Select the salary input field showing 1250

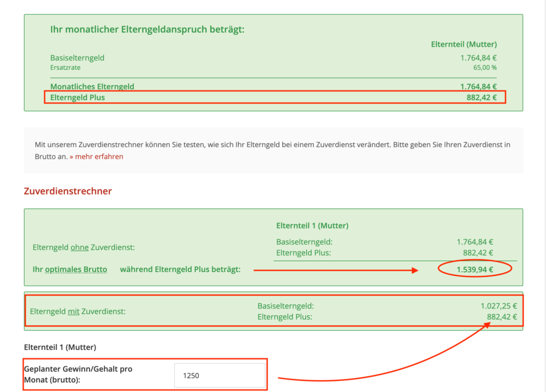(220, 374)
